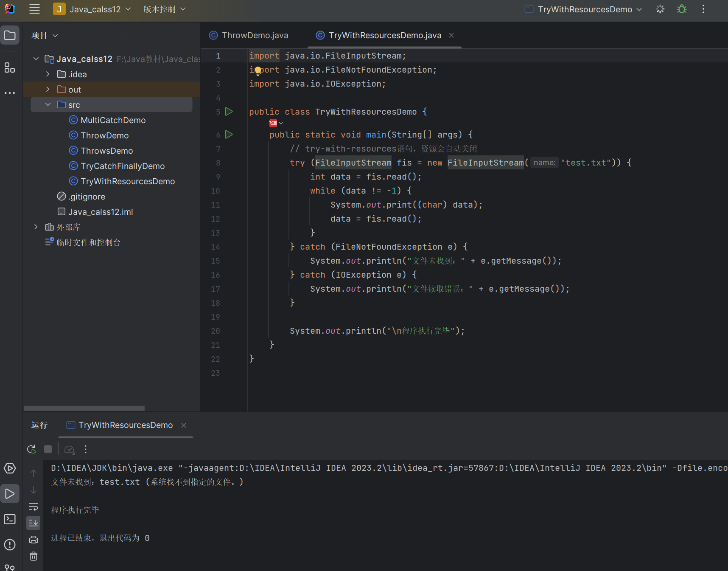Open the Terminal tool window
728x571 pixels.
tap(9, 519)
